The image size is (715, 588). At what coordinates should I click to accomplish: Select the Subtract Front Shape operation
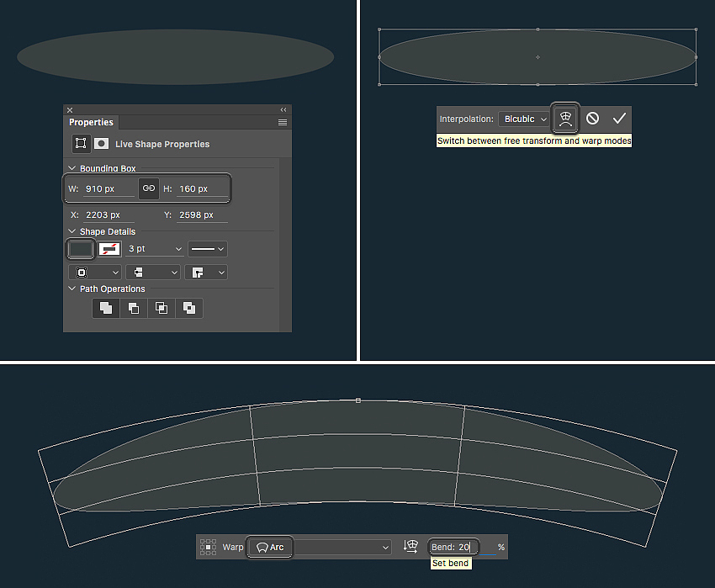134,308
